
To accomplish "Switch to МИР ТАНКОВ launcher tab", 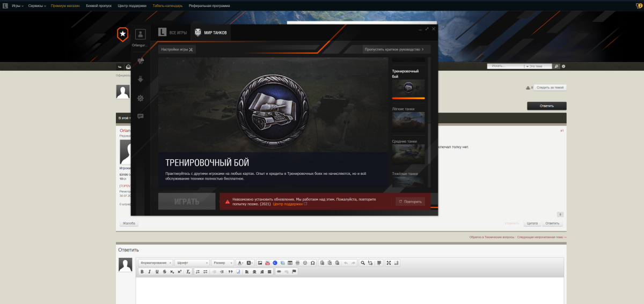I will click(x=210, y=33).
